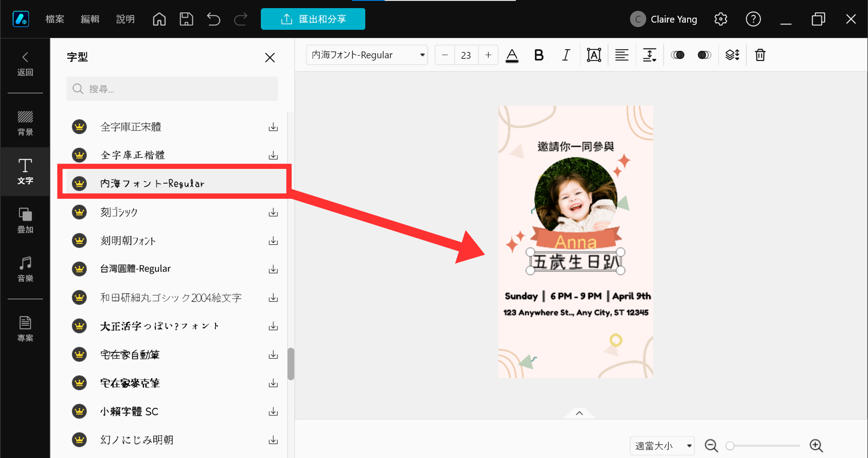Image resolution: width=868 pixels, height=458 pixels.
Task: Open the 檔案 file menu
Action: 55,19
